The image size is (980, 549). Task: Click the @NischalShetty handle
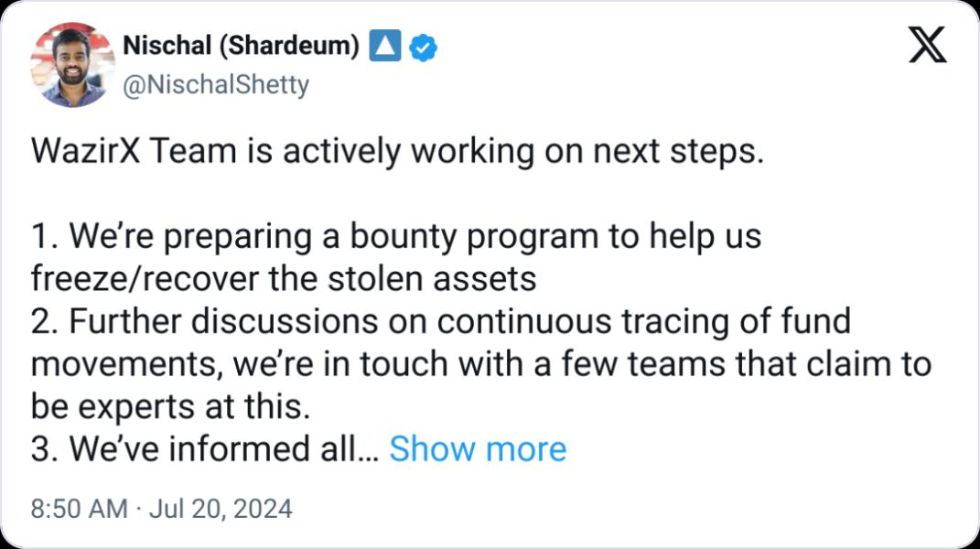[x=215, y=85]
